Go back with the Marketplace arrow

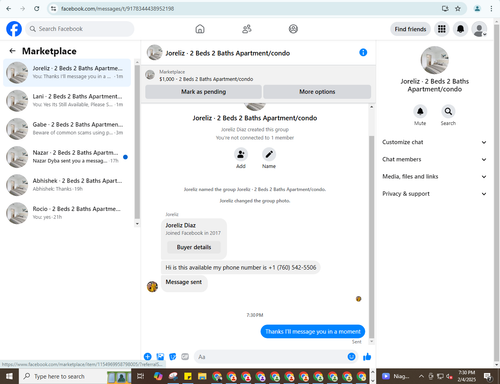click(12, 51)
